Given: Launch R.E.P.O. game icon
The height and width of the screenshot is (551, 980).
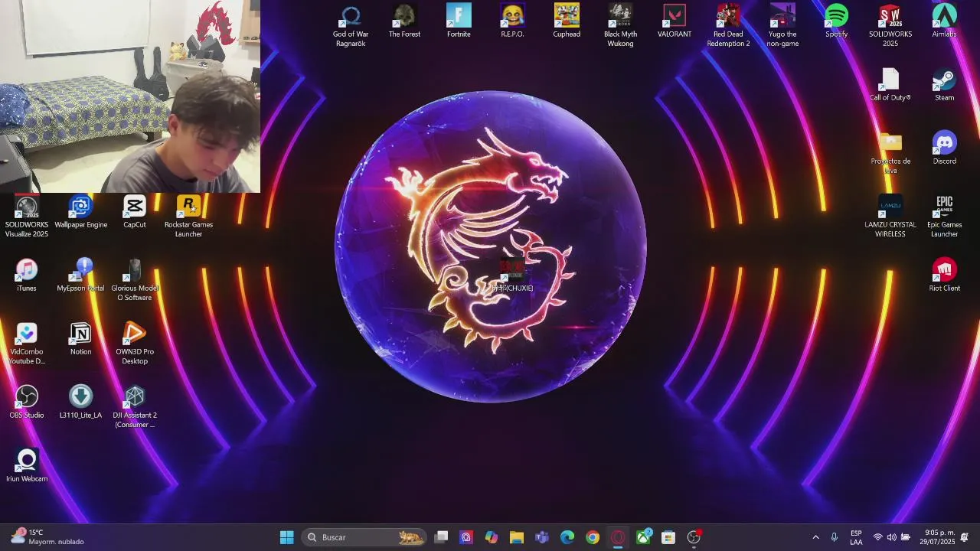Looking at the screenshot, I should click(512, 21).
